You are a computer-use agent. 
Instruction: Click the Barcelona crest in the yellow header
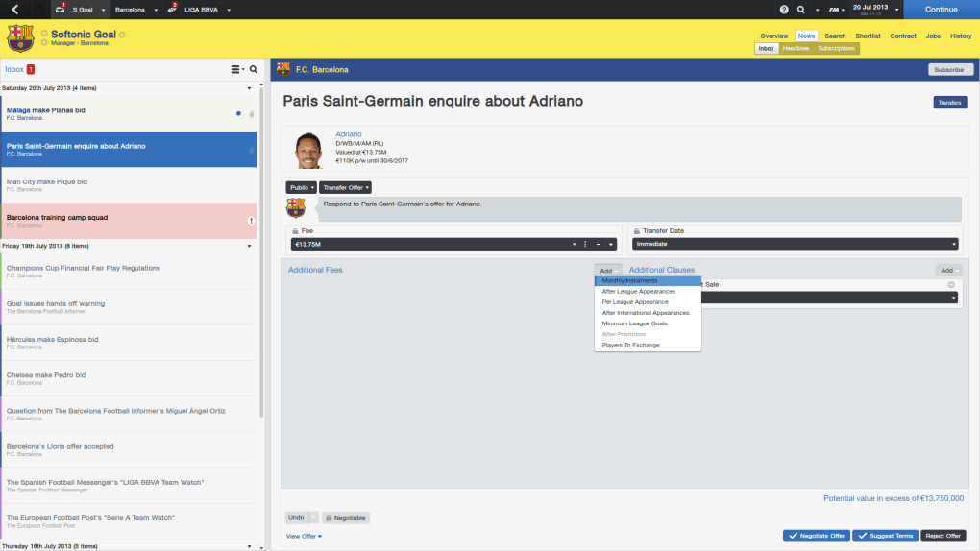point(20,38)
